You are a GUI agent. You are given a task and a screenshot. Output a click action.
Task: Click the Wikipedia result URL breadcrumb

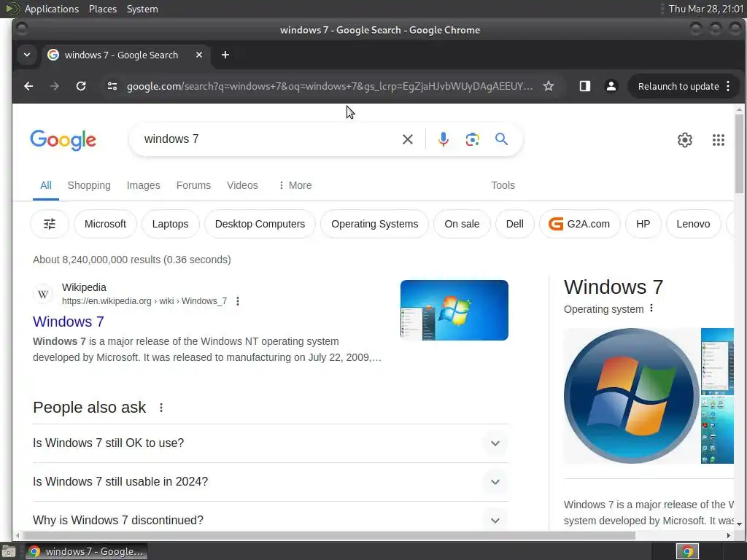click(x=144, y=301)
